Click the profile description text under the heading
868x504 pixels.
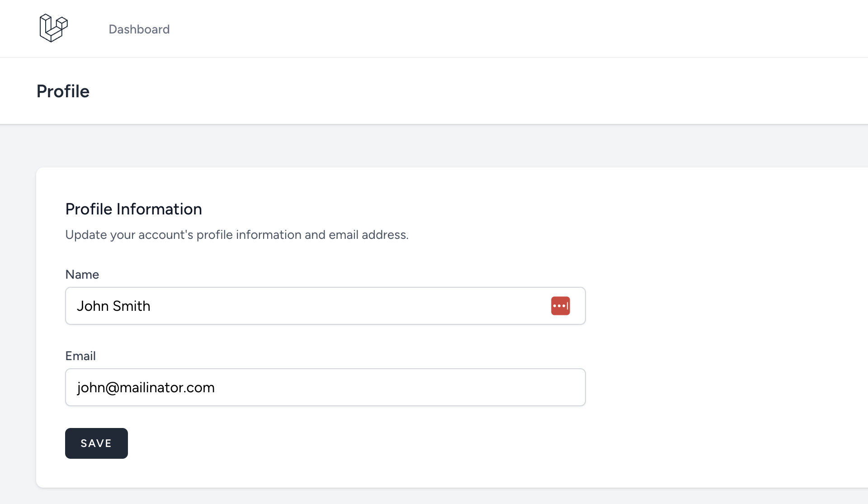[237, 235]
